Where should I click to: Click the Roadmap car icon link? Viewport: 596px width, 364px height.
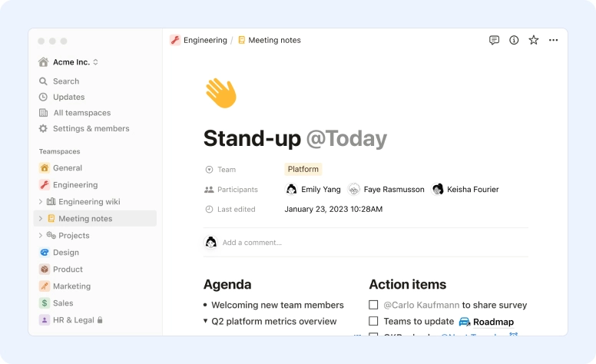[465, 322]
